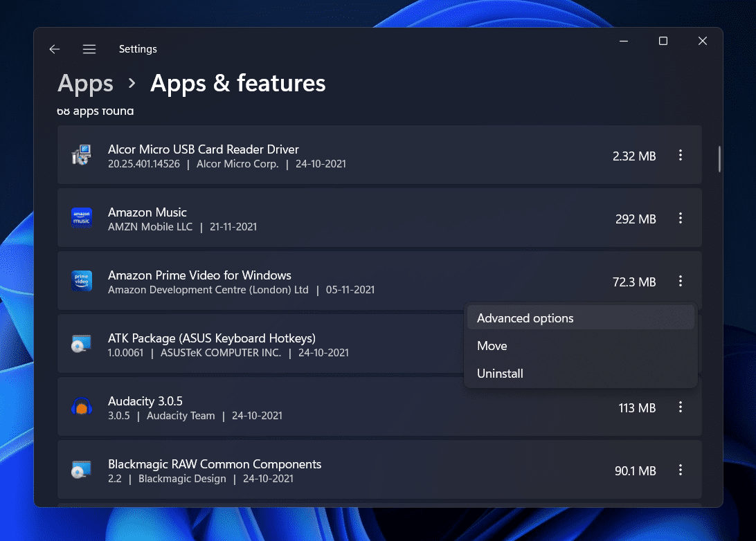Open the Alcor Micro USB Card Reader icon
The height and width of the screenshot is (541, 756).
pyautogui.click(x=82, y=155)
